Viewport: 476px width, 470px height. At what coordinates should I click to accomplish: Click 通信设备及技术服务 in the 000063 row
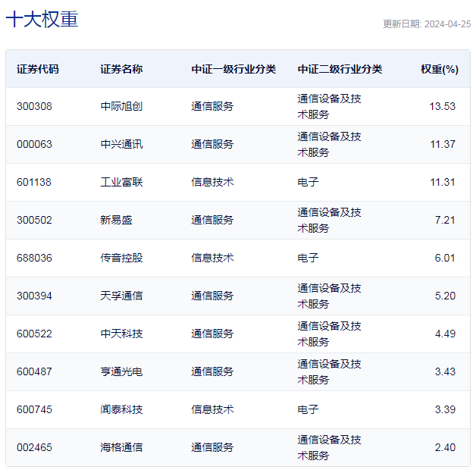[x=329, y=145]
